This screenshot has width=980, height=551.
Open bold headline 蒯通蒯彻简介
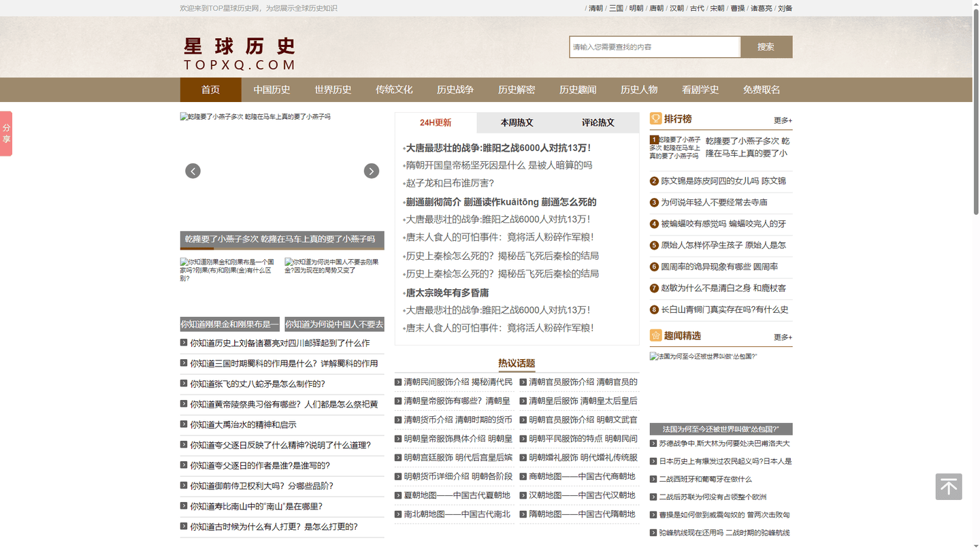pos(501,202)
